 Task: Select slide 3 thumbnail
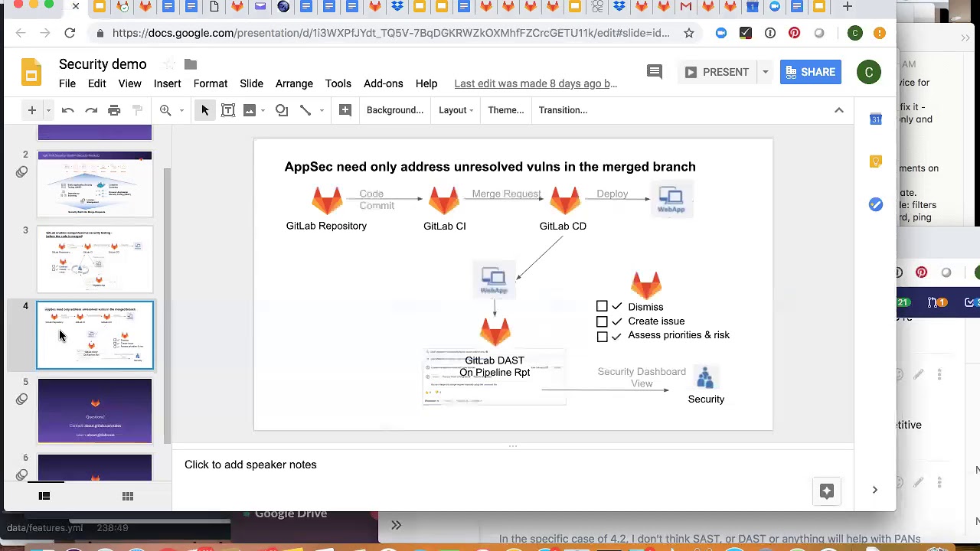click(95, 259)
